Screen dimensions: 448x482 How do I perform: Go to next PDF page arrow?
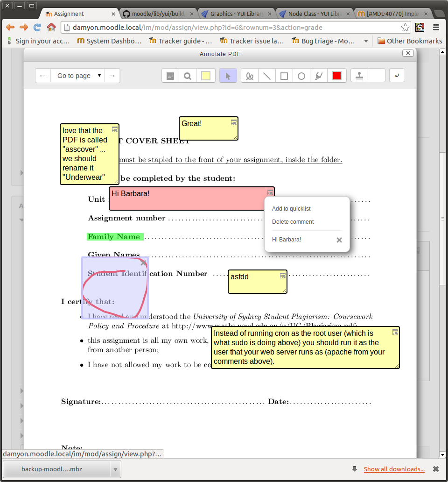pyautogui.click(x=112, y=76)
